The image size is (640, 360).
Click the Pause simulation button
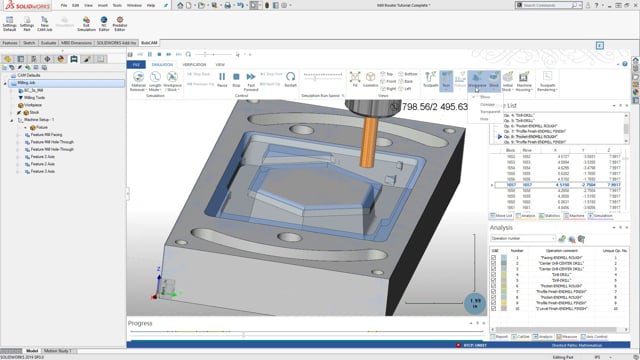(x=222, y=79)
